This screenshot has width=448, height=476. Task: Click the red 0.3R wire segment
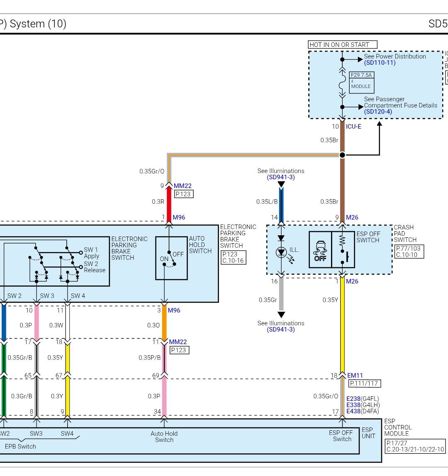pos(169,202)
